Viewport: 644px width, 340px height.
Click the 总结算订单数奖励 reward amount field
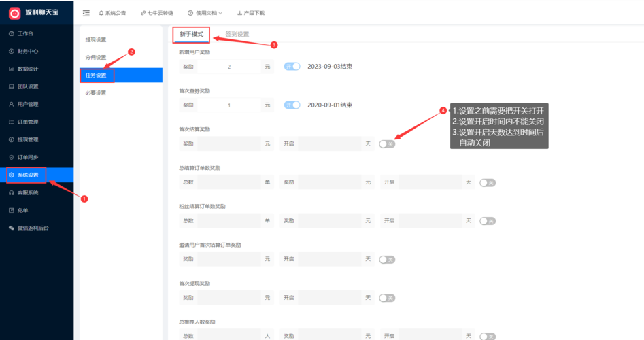tap(330, 182)
